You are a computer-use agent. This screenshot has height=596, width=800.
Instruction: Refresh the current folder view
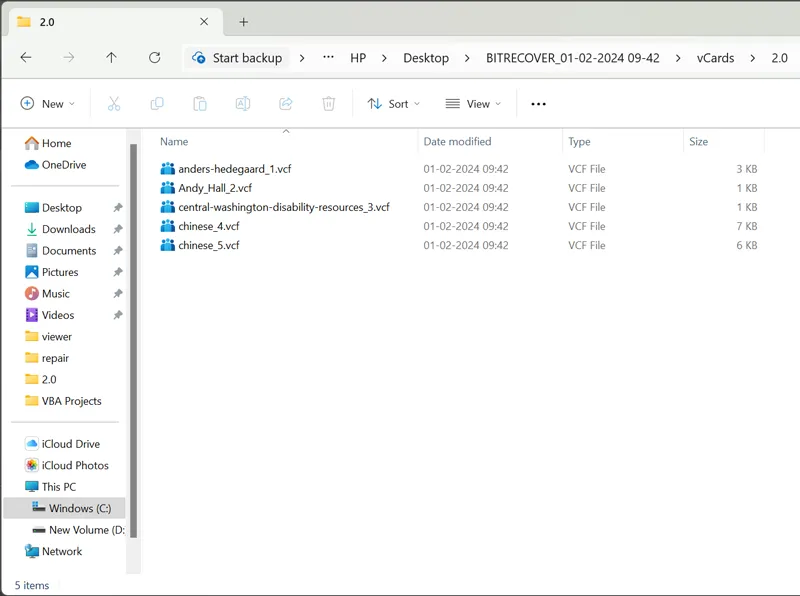[155, 58]
